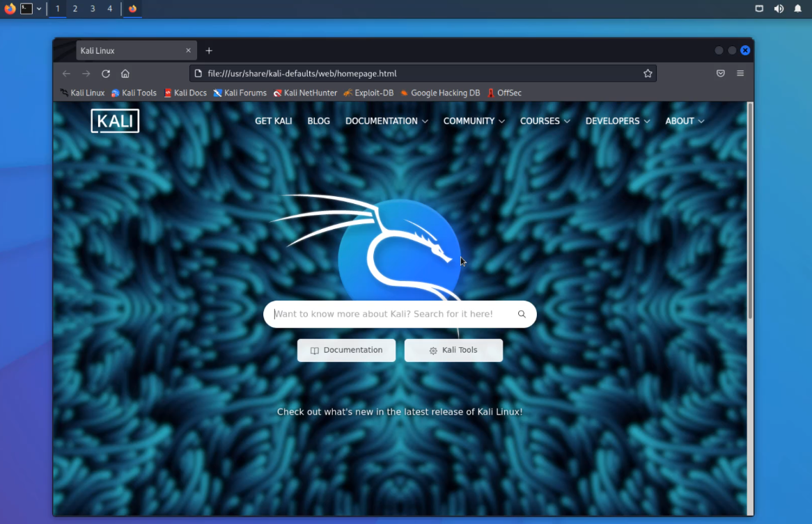Open the Kali Tools bookmark

click(134, 93)
